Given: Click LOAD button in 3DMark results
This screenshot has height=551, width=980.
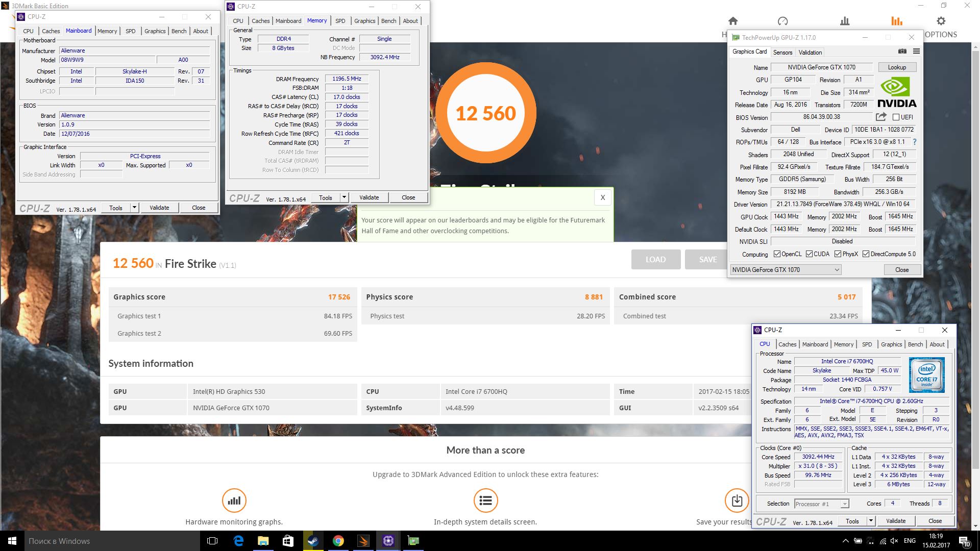Looking at the screenshot, I should tap(655, 259).
